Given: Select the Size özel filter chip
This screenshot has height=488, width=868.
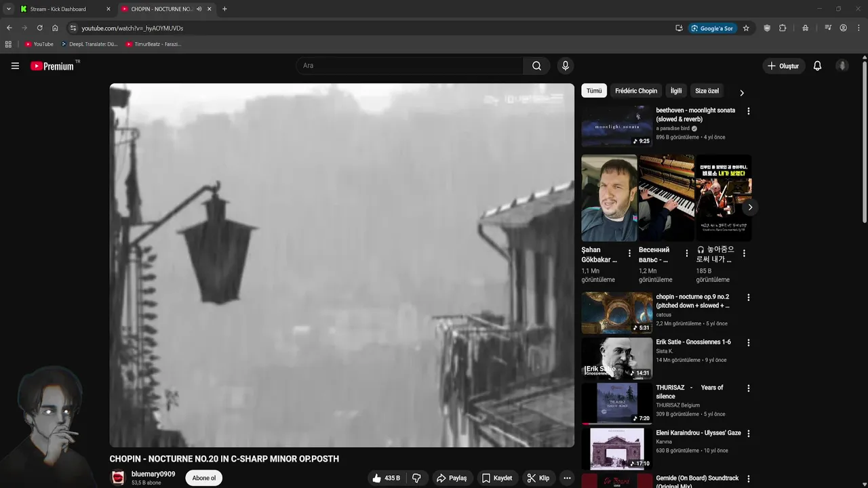Looking at the screenshot, I should coord(707,91).
